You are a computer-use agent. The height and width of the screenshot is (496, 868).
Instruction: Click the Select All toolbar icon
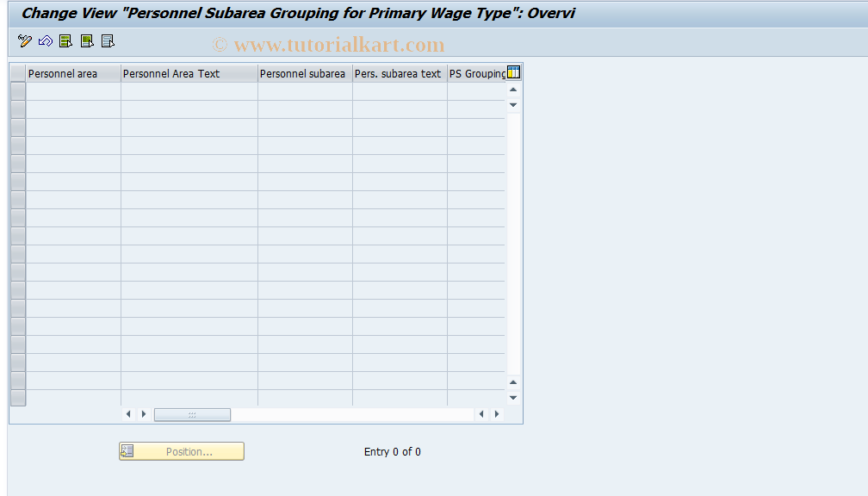[65, 41]
